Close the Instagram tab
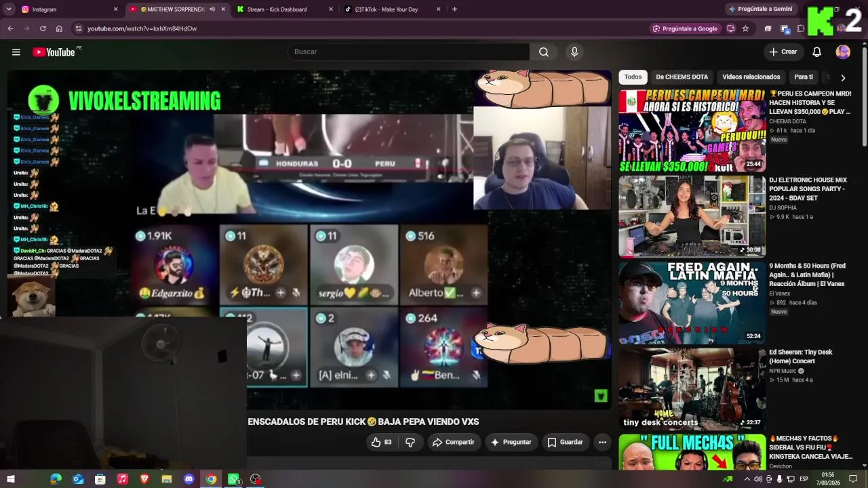This screenshot has height=488, width=868. click(x=115, y=9)
